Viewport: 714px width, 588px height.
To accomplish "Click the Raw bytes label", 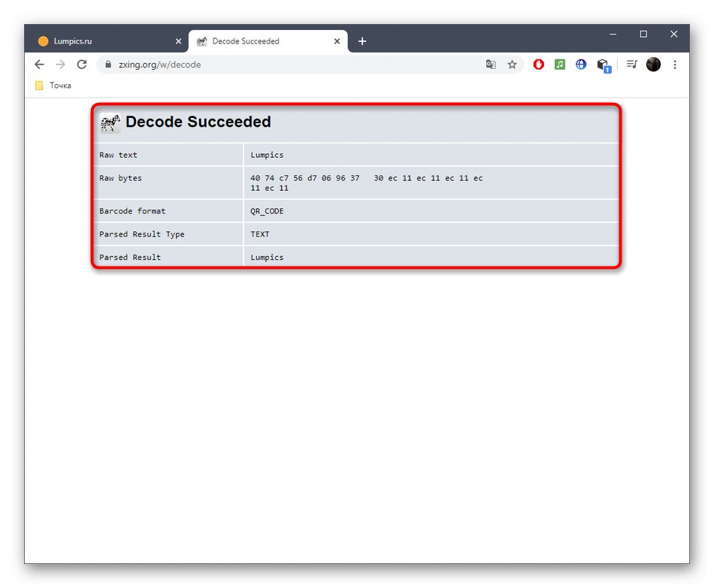I will 121,179.
